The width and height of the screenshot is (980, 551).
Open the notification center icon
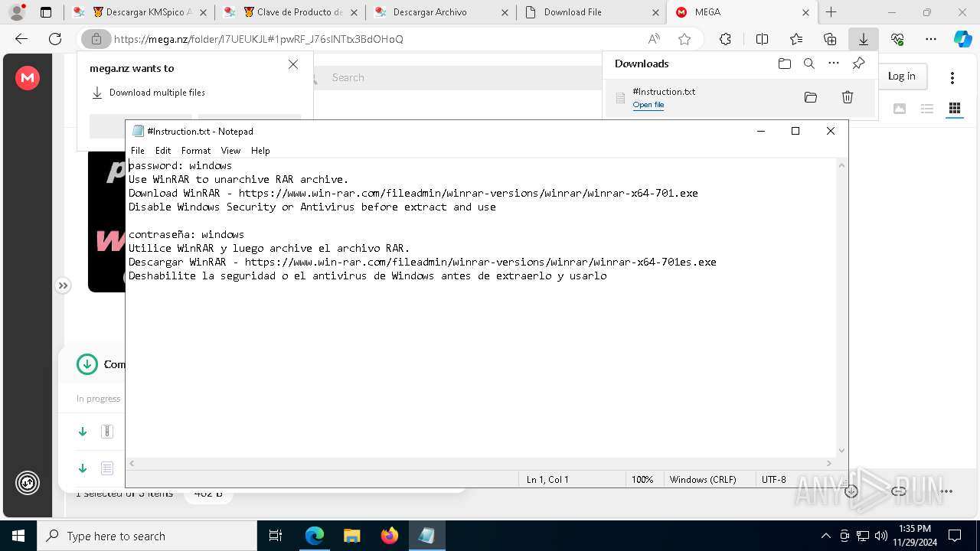coord(955,536)
